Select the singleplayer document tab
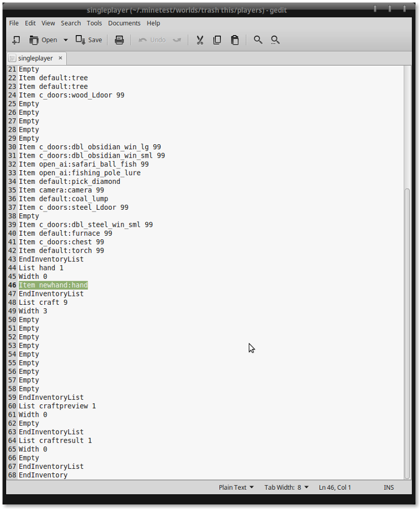This screenshot has height=509, width=420. (x=35, y=58)
